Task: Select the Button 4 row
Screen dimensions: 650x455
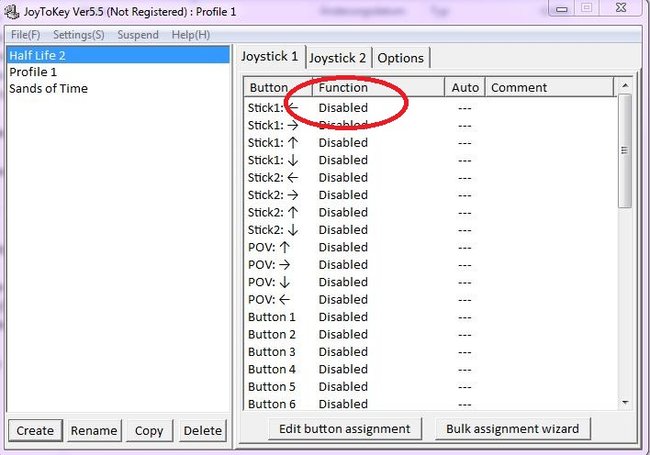Action: pos(430,369)
